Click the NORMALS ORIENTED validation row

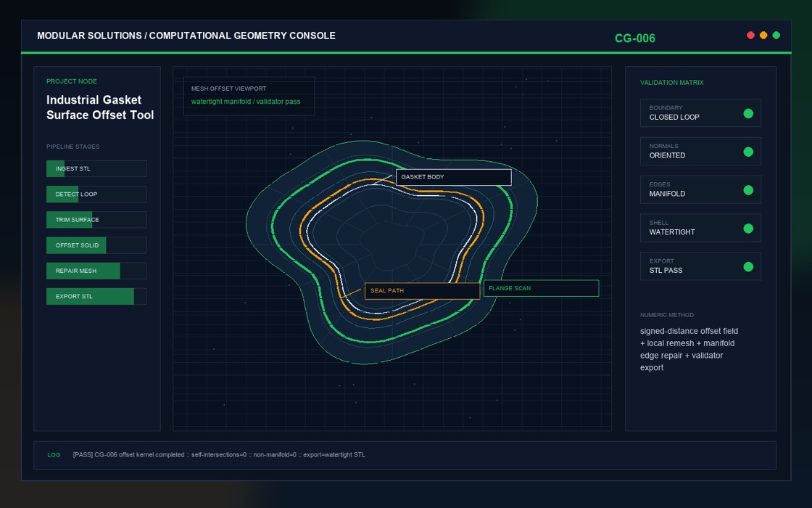click(700, 152)
